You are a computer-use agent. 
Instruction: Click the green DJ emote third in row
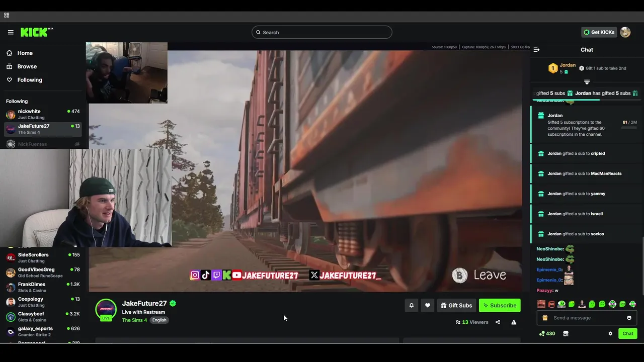tap(561, 304)
